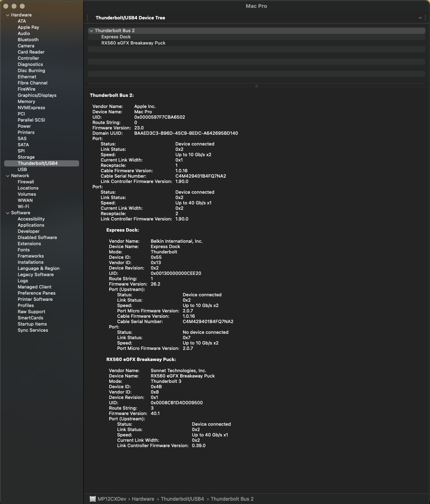Screen dimensions: 430x504
Task: Select Fibre Channel in sidebar
Action: click(33, 83)
